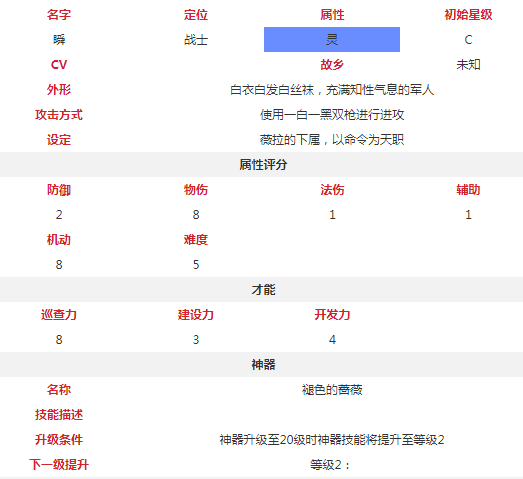Click the 攻击方式 description about 双枪
Image resolution: width=523 pixels, height=479 pixels.
(332, 115)
